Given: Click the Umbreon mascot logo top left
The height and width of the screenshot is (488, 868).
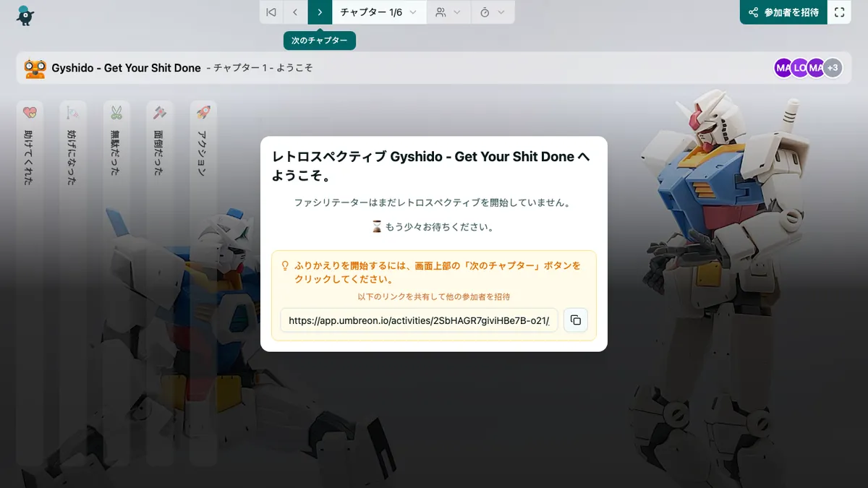Looking at the screenshot, I should (25, 14).
